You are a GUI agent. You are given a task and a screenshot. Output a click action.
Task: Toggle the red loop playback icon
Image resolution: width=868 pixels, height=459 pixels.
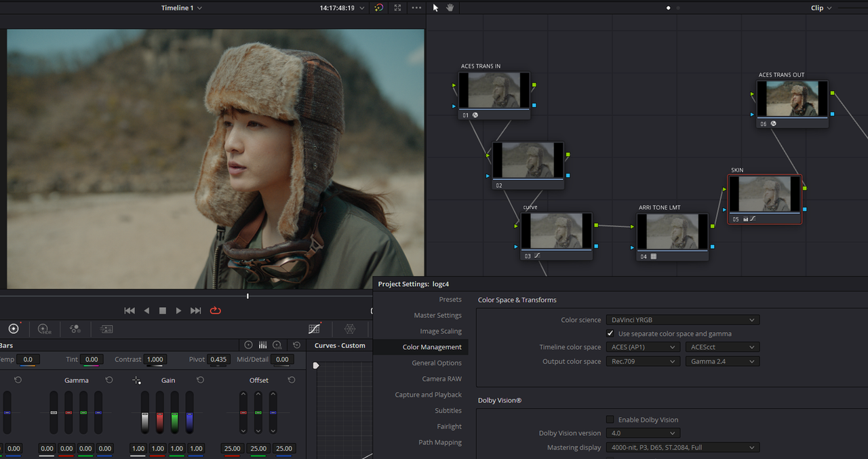[216, 311]
